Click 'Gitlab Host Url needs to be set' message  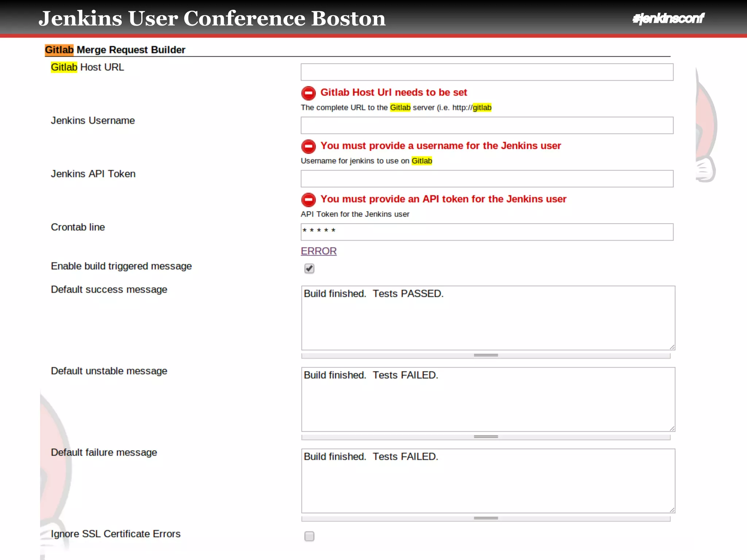394,93
